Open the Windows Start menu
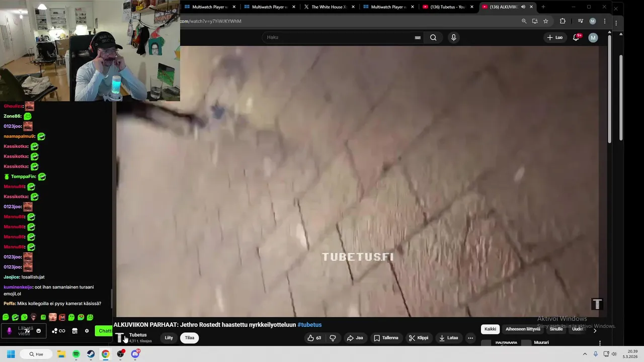 click(11, 354)
